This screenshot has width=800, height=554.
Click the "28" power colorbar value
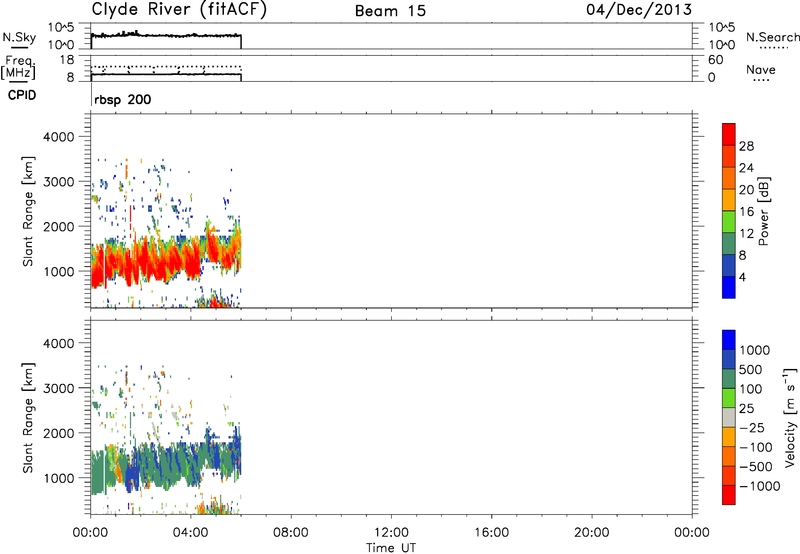746,146
